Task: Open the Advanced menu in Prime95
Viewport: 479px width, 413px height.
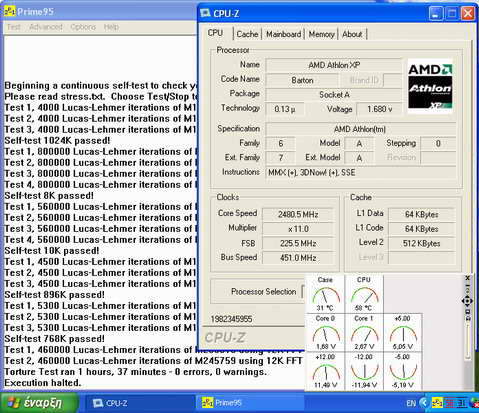Action: [46, 27]
